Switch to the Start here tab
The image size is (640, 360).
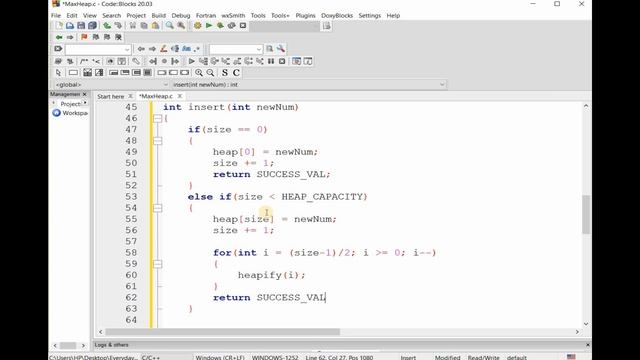tap(110, 96)
